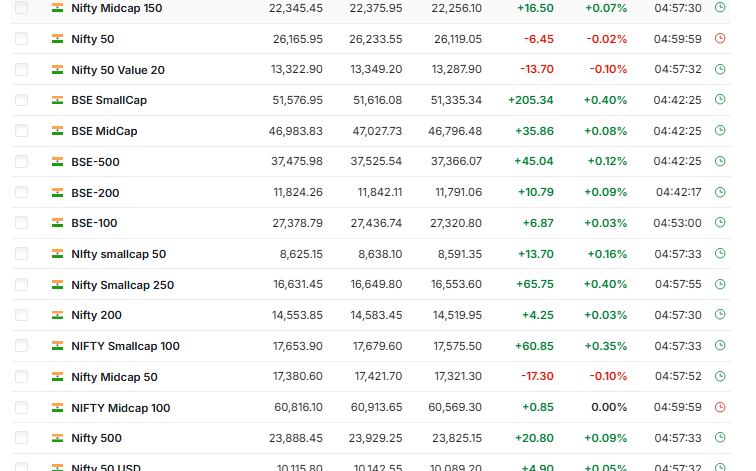
Task: Mark the Nifty Midcap 50 checkbox
Action: (21, 377)
